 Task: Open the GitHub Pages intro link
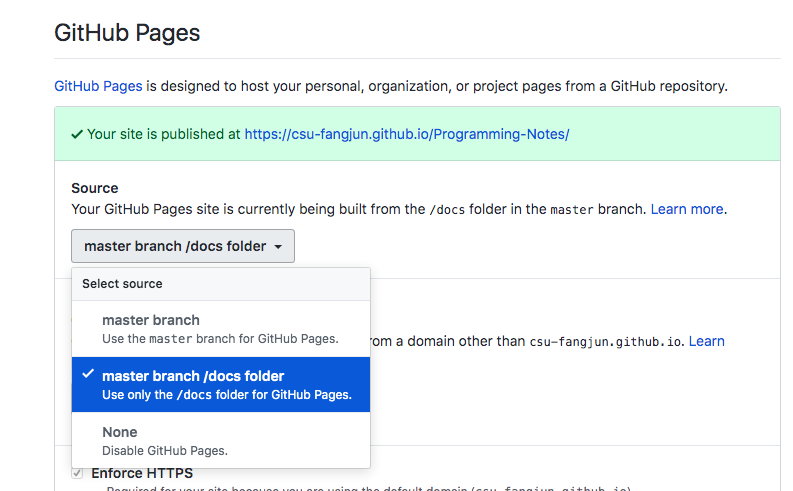[x=98, y=86]
